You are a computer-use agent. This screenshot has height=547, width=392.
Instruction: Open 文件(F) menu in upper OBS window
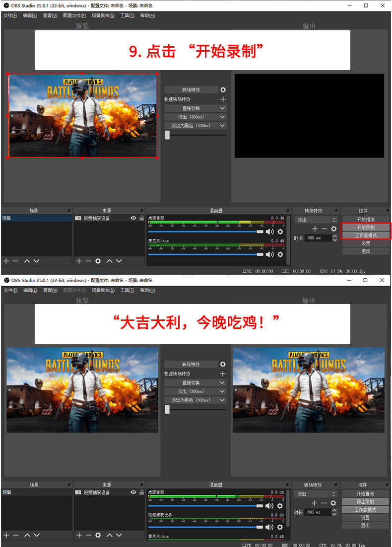click(10, 16)
